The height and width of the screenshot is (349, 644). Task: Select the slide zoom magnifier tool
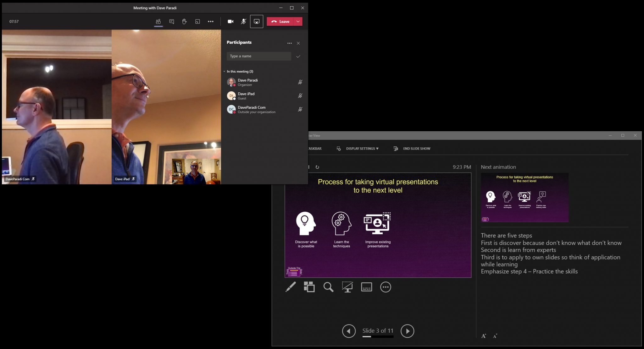pyautogui.click(x=328, y=286)
